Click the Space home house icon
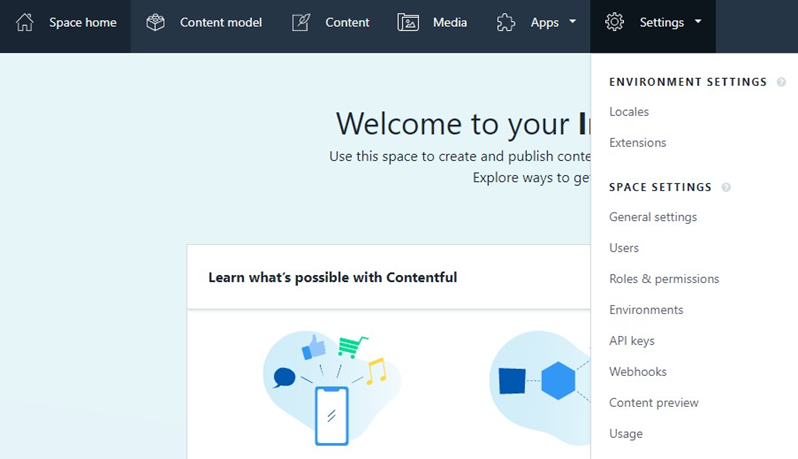Screen dimensions: 798x459 click(x=25, y=22)
